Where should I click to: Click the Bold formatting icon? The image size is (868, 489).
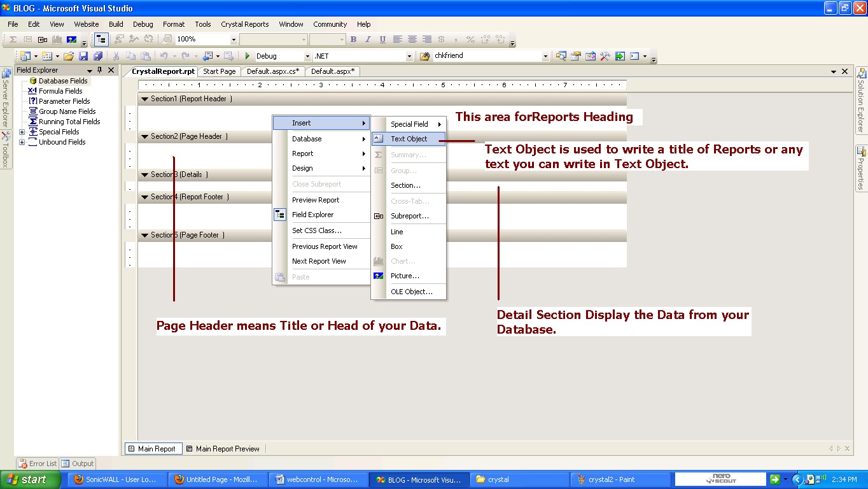point(353,39)
